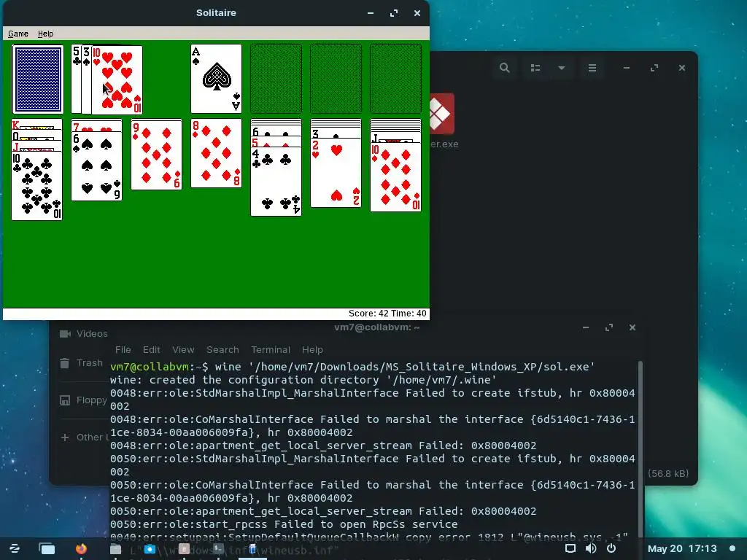
Task: Select the 9 of diamonds card
Action: 156,155
